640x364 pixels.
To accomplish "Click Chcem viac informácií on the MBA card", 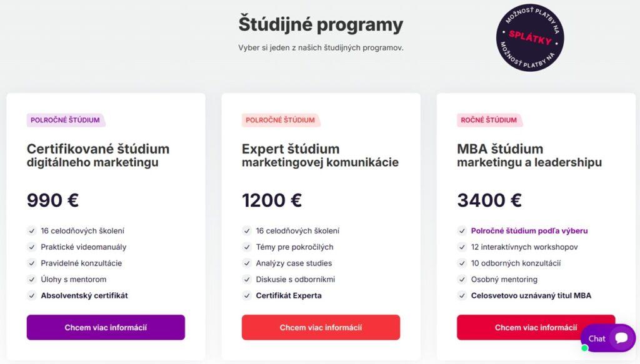I will (x=536, y=327).
